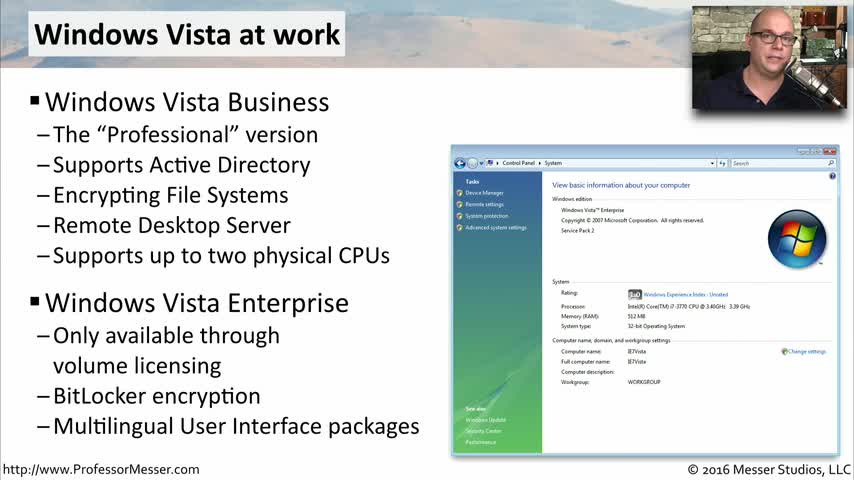Open Windows Update under See also
Image resolution: width=854 pixels, height=480 pixels.
point(485,420)
